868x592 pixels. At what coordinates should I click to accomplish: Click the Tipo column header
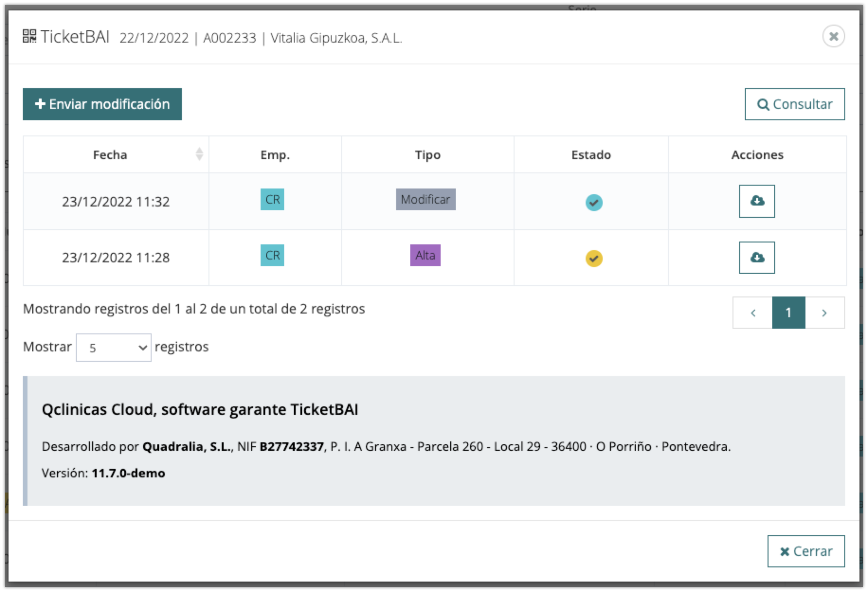pos(427,155)
